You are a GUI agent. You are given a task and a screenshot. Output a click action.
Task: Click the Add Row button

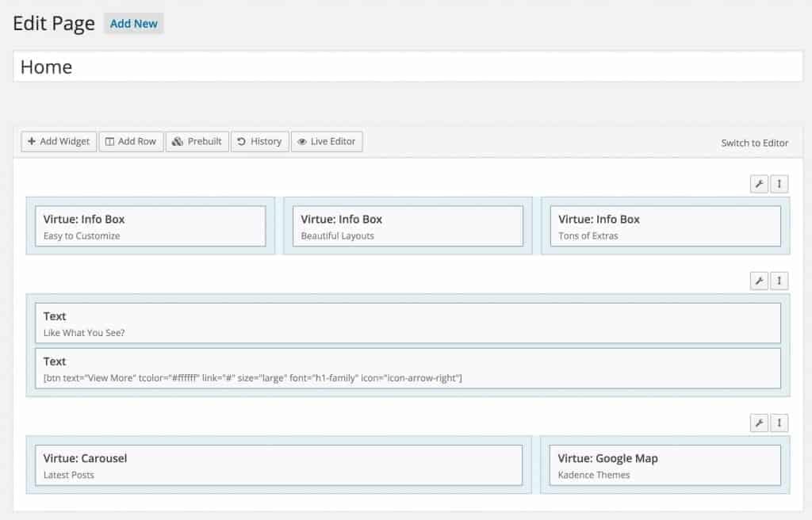(131, 141)
